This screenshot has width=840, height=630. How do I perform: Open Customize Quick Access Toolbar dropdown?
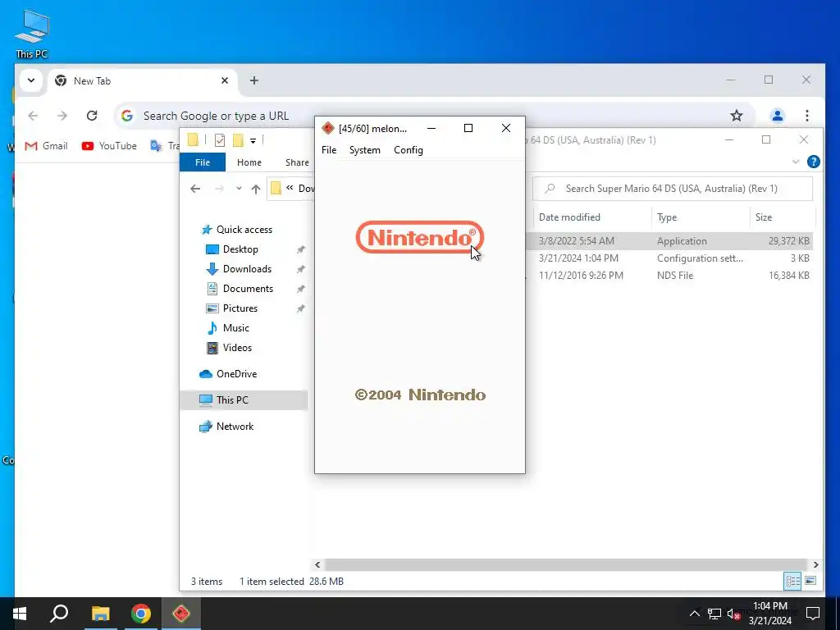[x=253, y=141]
